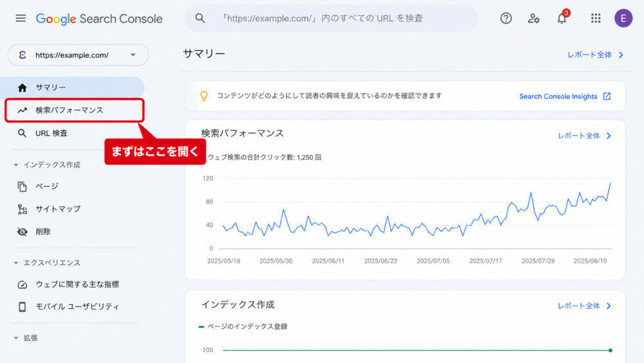Click the phone icon for モバイル ユーザビリティ
This screenshot has height=363, width=644.
[22, 307]
